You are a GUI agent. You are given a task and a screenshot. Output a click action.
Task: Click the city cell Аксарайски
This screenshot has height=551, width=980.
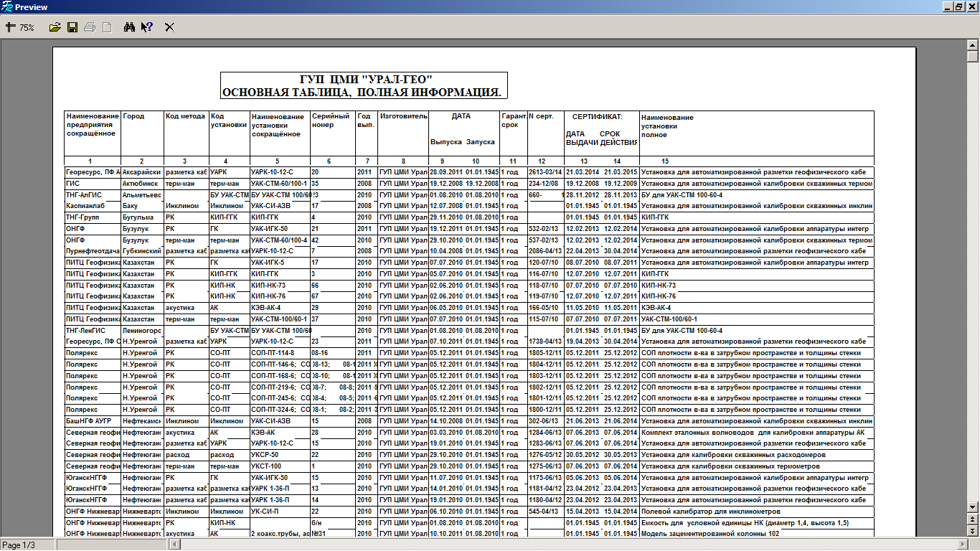click(142, 172)
